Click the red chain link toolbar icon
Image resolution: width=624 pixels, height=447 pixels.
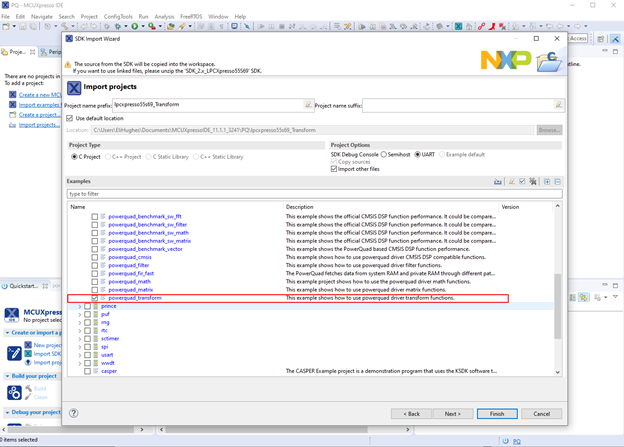point(482,26)
